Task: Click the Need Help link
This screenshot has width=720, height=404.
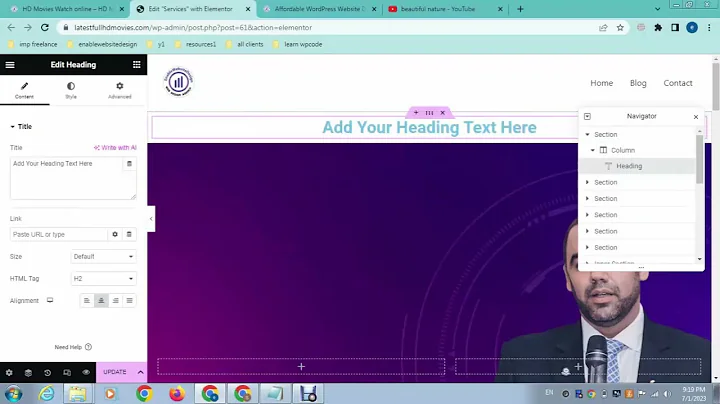Action: pyautogui.click(x=73, y=347)
